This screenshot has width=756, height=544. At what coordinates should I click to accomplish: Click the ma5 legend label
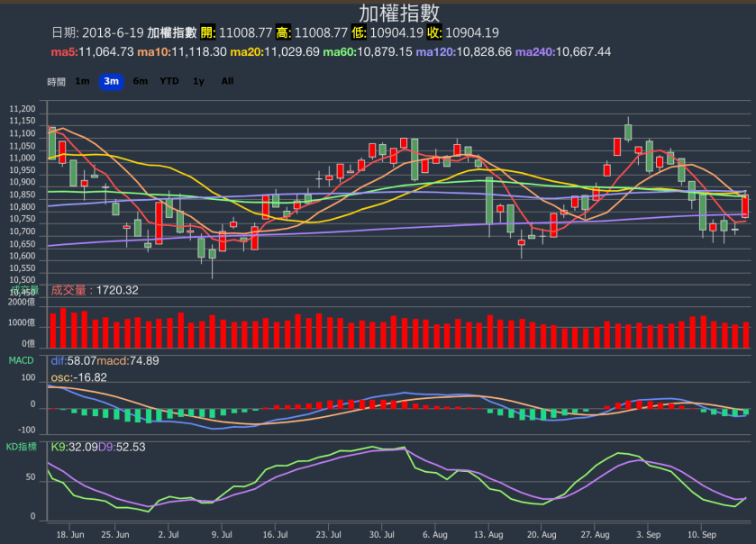coord(64,51)
